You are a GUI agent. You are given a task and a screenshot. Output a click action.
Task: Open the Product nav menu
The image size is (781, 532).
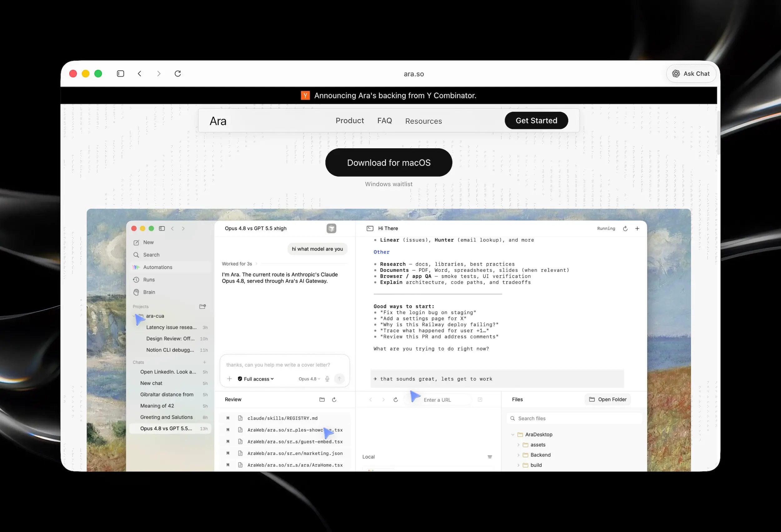pyautogui.click(x=350, y=121)
